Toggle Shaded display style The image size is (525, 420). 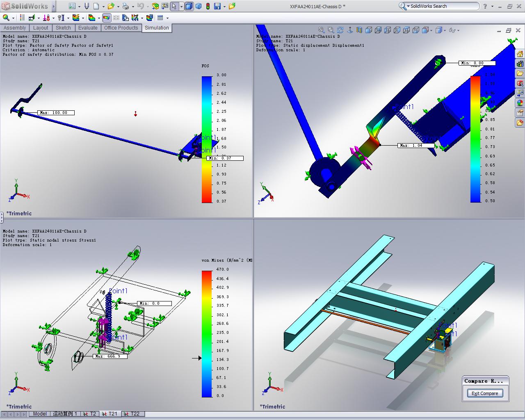(199, 6)
